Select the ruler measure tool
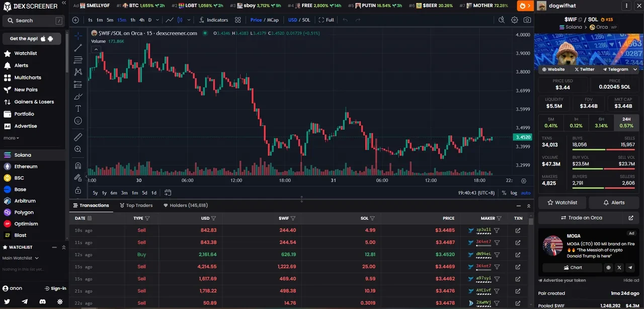Screen dimensions: 644x309 tap(78, 137)
